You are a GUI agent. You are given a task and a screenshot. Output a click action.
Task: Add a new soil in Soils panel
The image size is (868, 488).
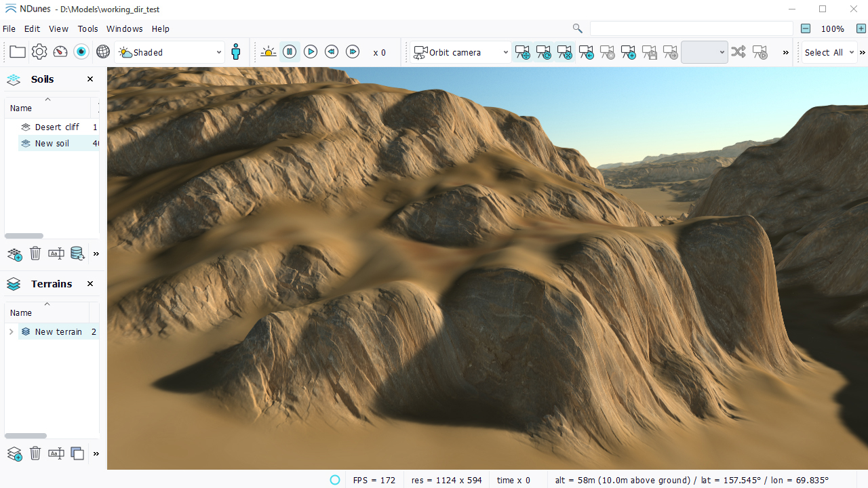coord(14,254)
